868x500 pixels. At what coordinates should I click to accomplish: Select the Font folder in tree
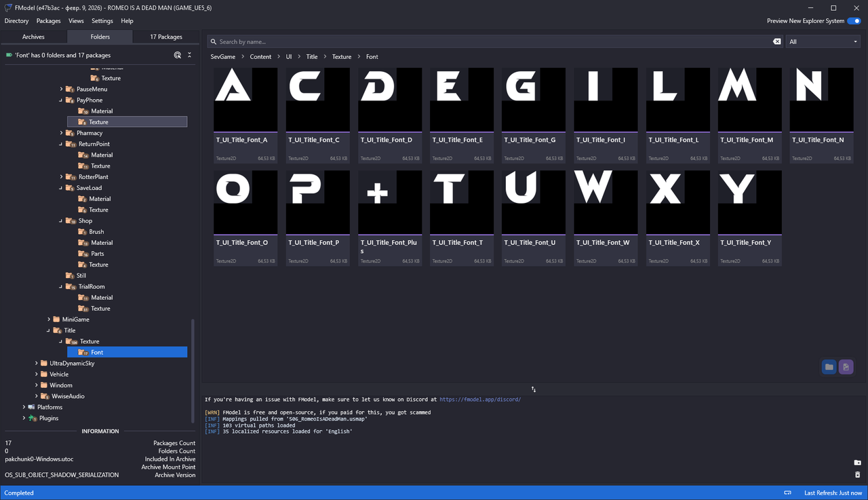point(127,352)
